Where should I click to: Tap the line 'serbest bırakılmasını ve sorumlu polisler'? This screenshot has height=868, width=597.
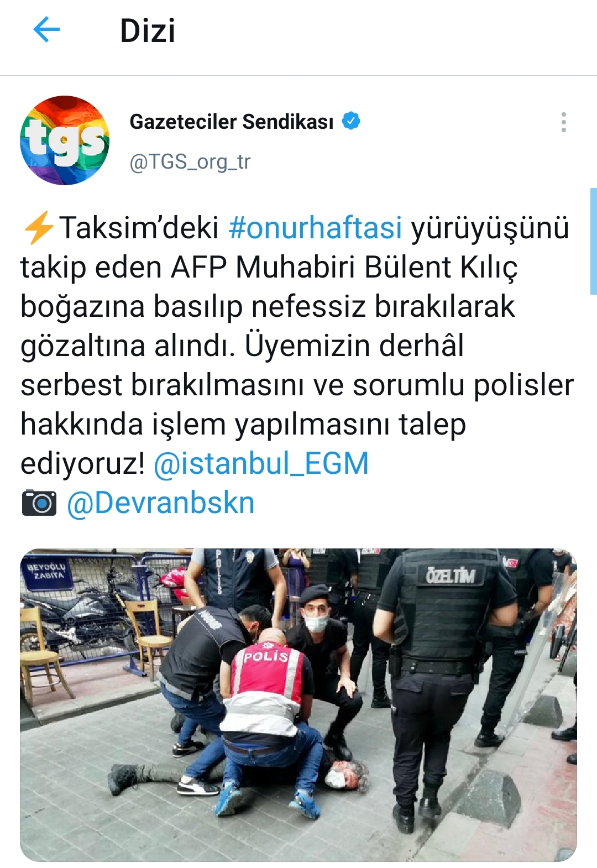(297, 385)
